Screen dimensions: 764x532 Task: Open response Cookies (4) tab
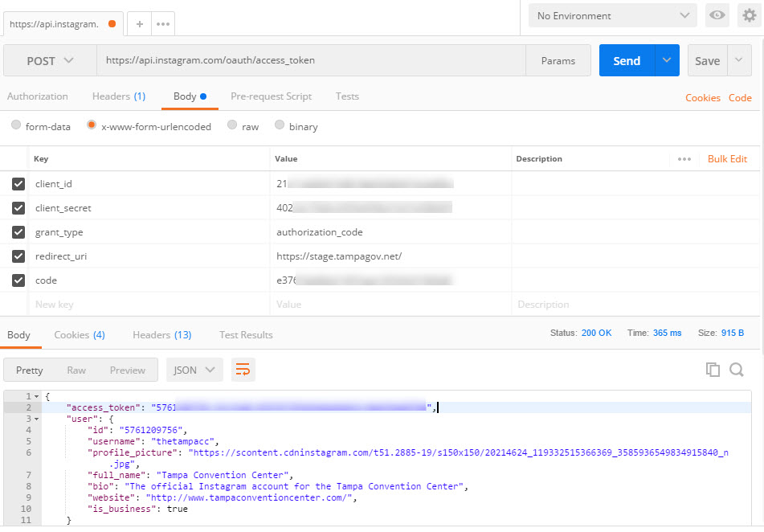click(80, 335)
